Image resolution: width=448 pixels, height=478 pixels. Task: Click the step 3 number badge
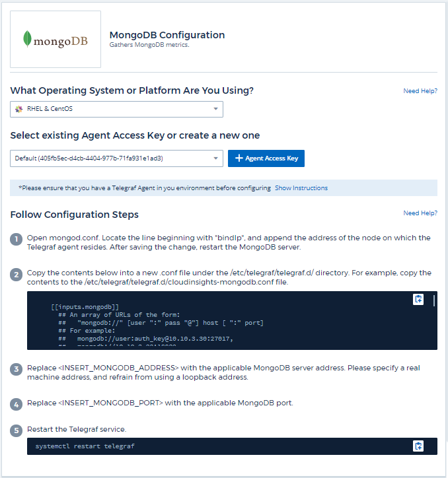click(x=17, y=368)
